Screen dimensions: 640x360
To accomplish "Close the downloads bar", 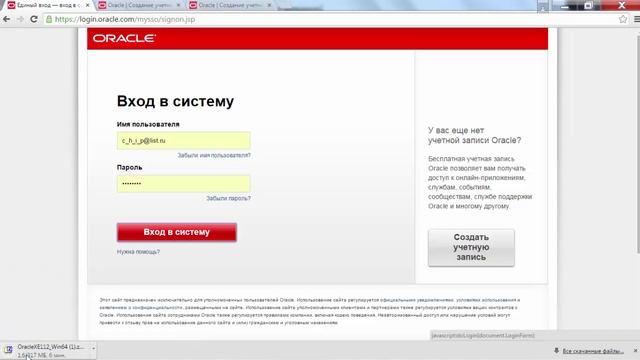I will click(636, 351).
